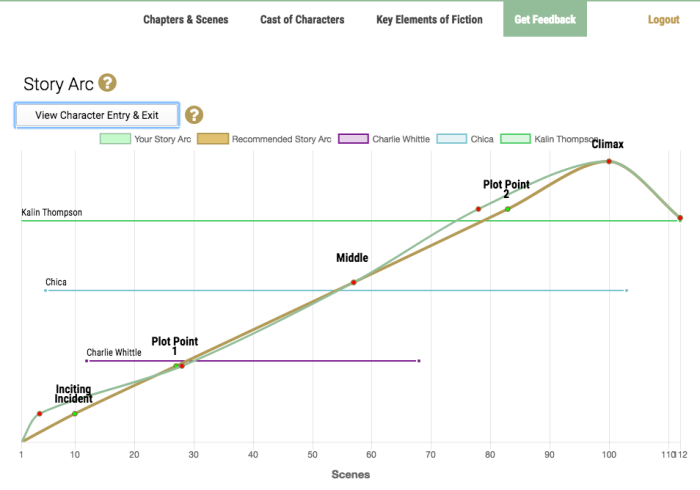
Task: Go to Key Elements of Fiction
Action: coord(429,19)
